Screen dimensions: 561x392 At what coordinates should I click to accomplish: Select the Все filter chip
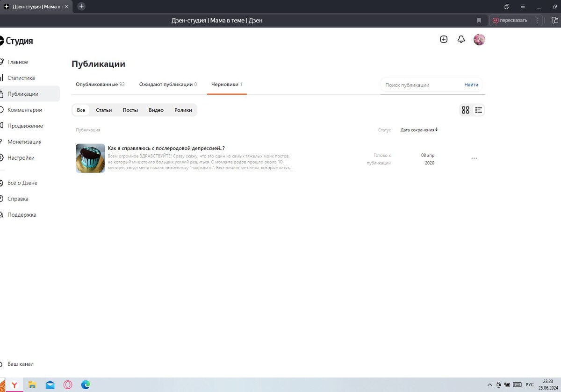81,110
